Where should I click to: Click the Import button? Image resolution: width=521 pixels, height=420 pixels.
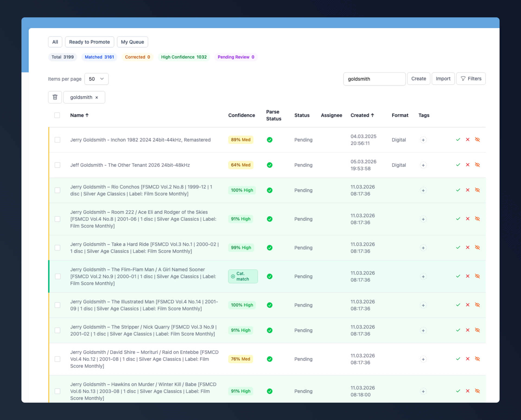click(x=443, y=79)
